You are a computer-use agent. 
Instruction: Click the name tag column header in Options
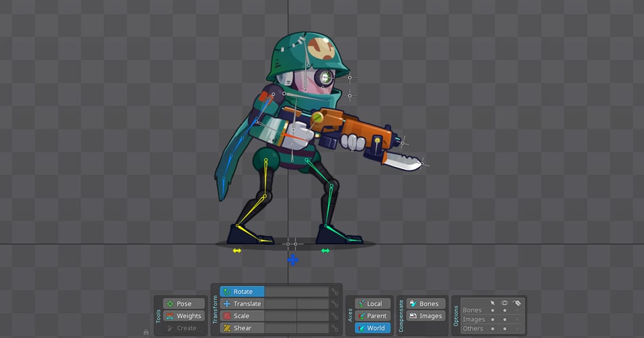pyautogui.click(x=516, y=303)
